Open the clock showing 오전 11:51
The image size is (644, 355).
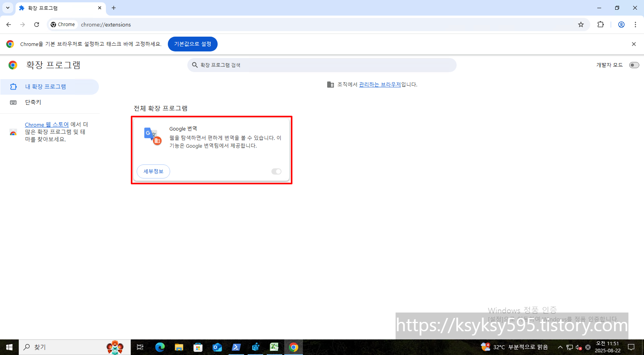click(x=607, y=347)
